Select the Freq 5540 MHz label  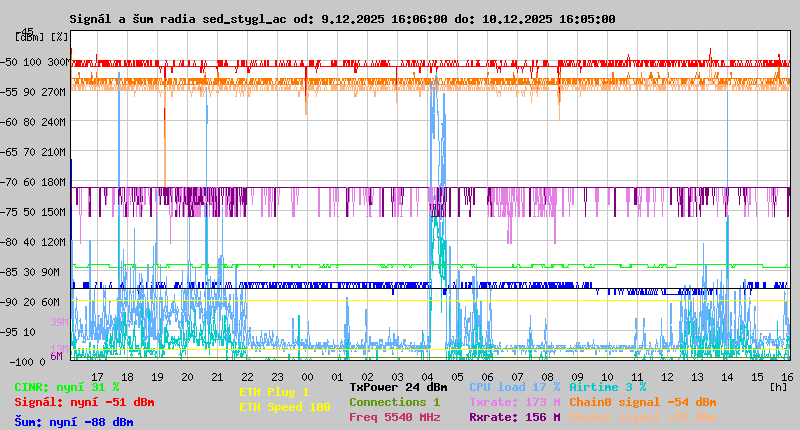(x=394, y=417)
